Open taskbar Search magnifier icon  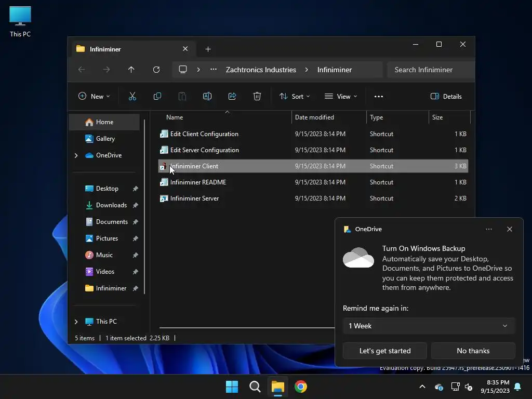coord(255,387)
